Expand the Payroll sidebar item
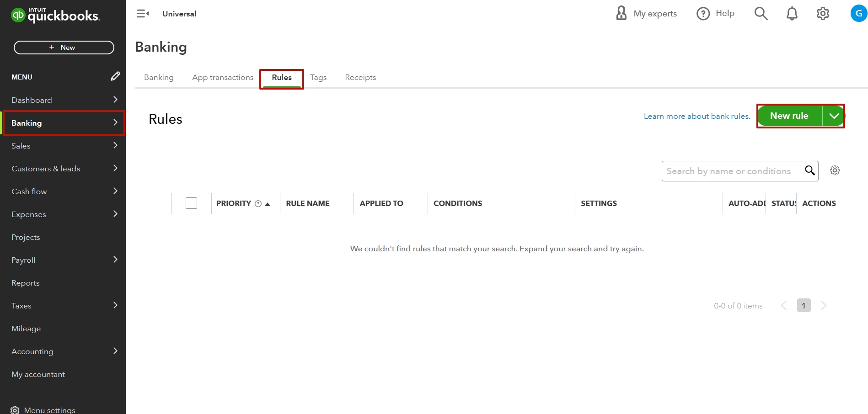This screenshot has height=414, width=868. coord(115,260)
